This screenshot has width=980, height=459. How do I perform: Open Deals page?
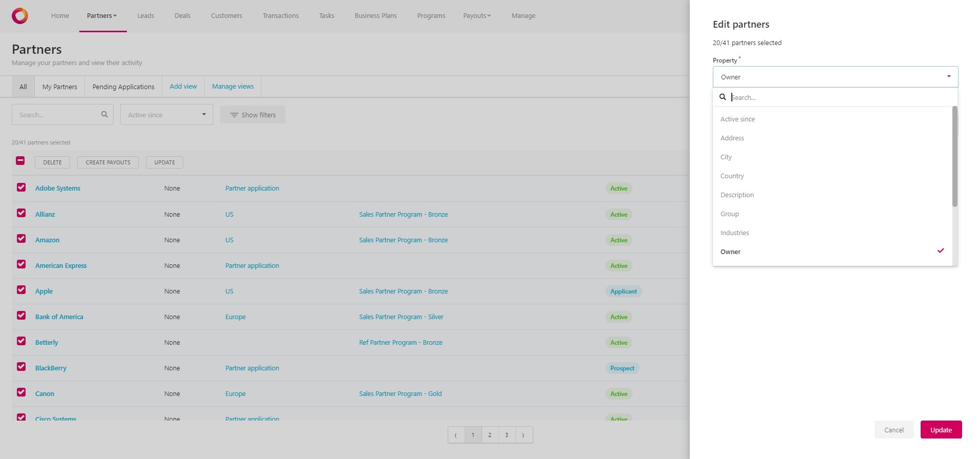pyautogui.click(x=182, y=16)
